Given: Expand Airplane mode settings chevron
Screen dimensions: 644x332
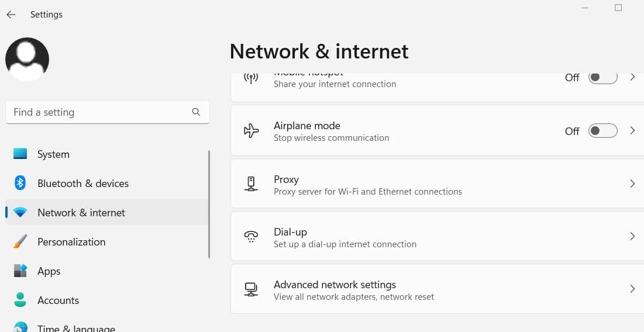Looking at the screenshot, I should (632, 131).
